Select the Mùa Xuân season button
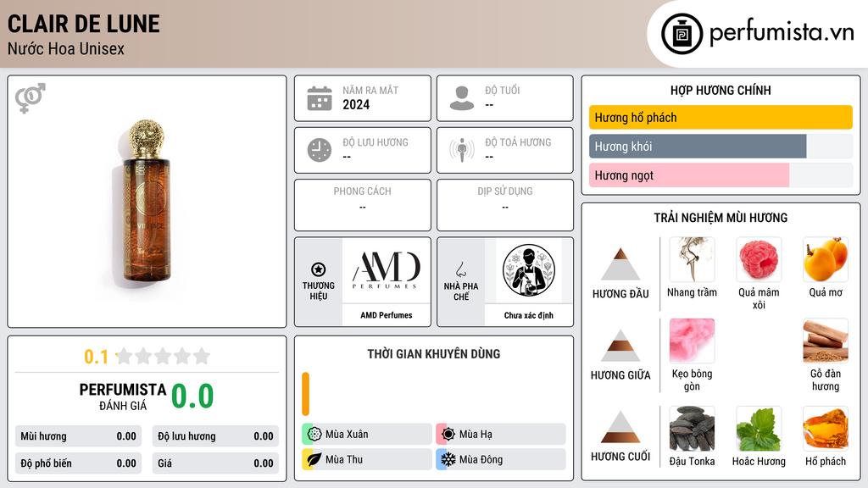The width and height of the screenshot is (868, 488). tap(367, 435)
